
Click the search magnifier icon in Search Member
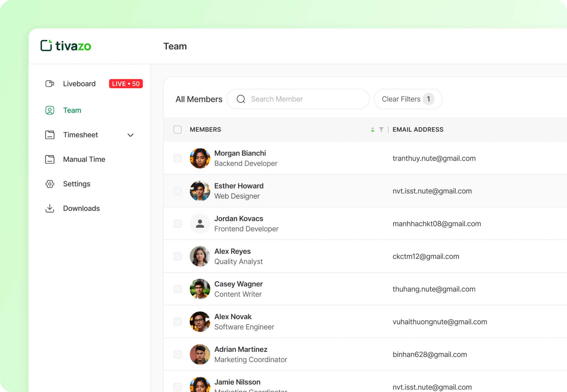[x=241, y=99]
